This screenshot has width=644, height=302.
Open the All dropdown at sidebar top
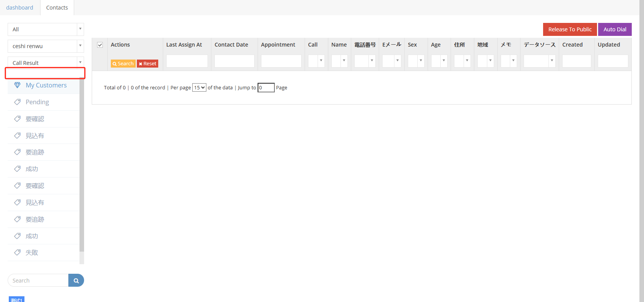(46, 29)
